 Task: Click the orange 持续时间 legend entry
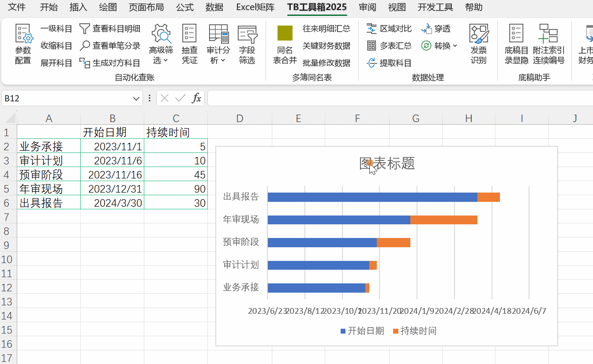pos(415,331)
